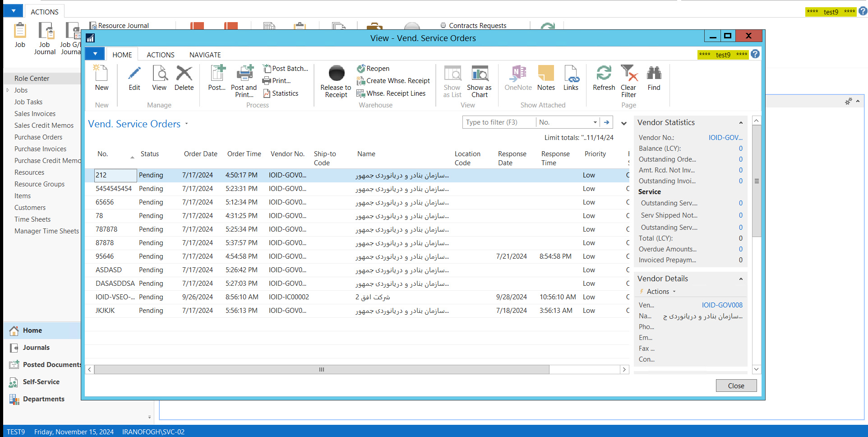
Task: Sort by the Order Date column header
Action: [201, 154]
